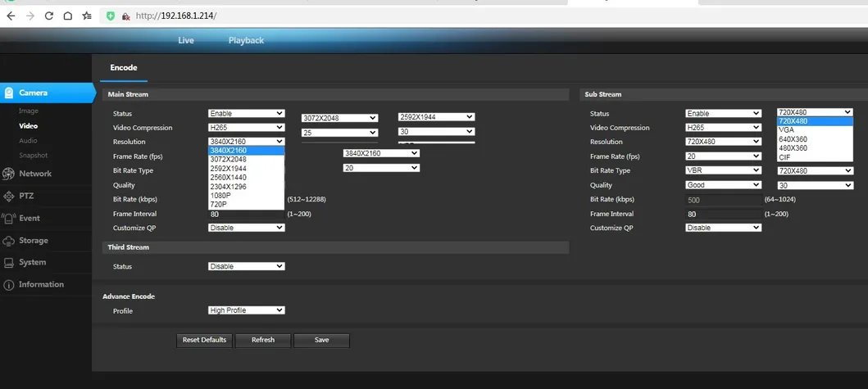Open the Image submenu under Camera
The image size is (868, 389).
coord(28,111)
